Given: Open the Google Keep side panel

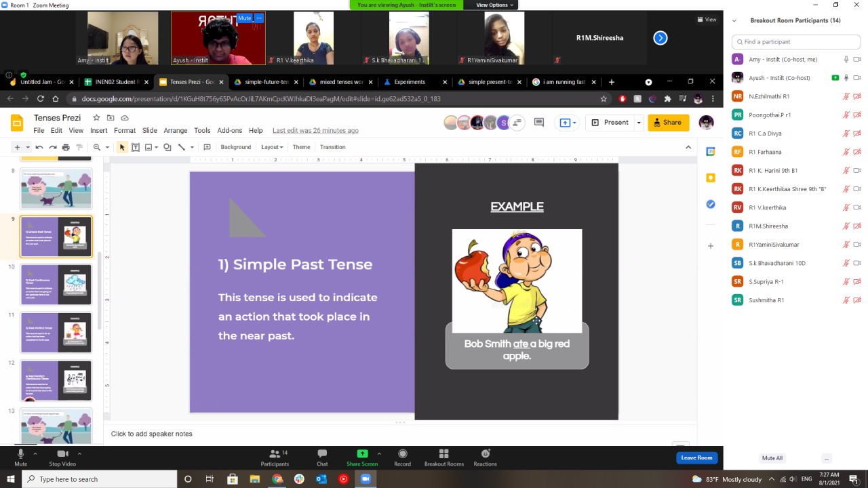Looking at the screenshot, I should 711,178.
